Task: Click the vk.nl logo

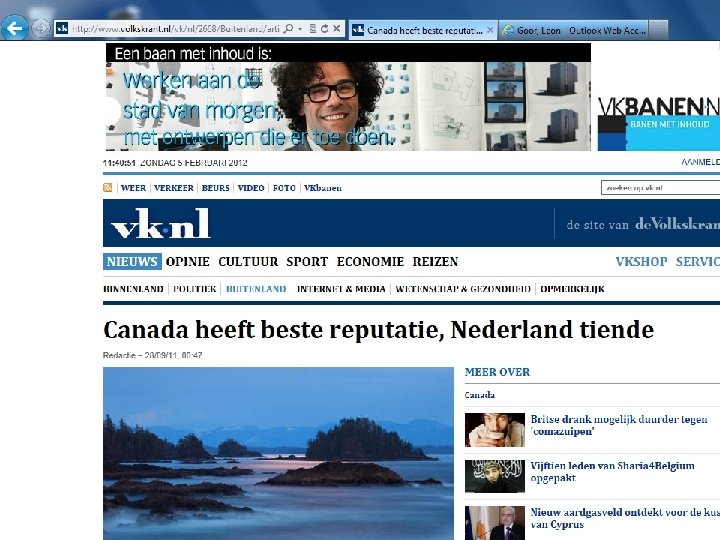Action: click(161, 223)
